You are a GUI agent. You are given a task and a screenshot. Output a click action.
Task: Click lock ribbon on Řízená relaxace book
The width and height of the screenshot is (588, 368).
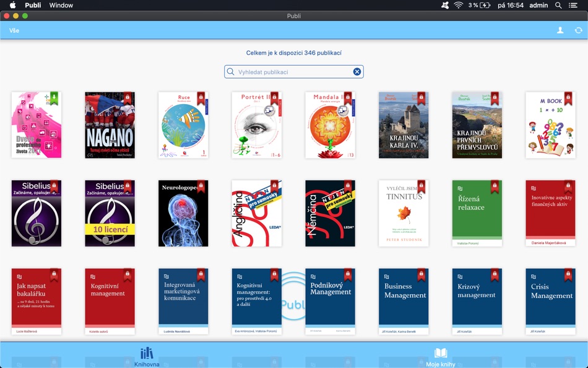(495, 186)
